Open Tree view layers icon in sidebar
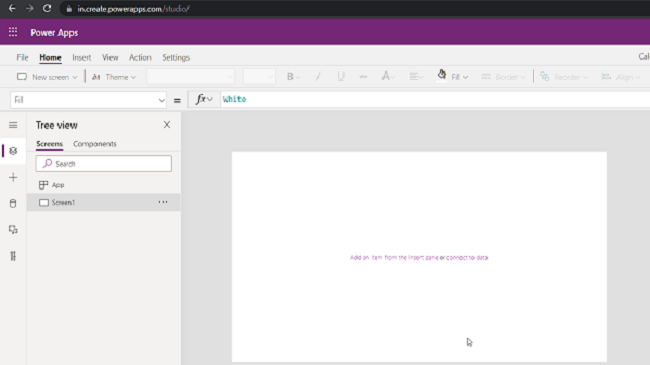The width and height of the screenshot is (650, 365). tap(13, 151)
